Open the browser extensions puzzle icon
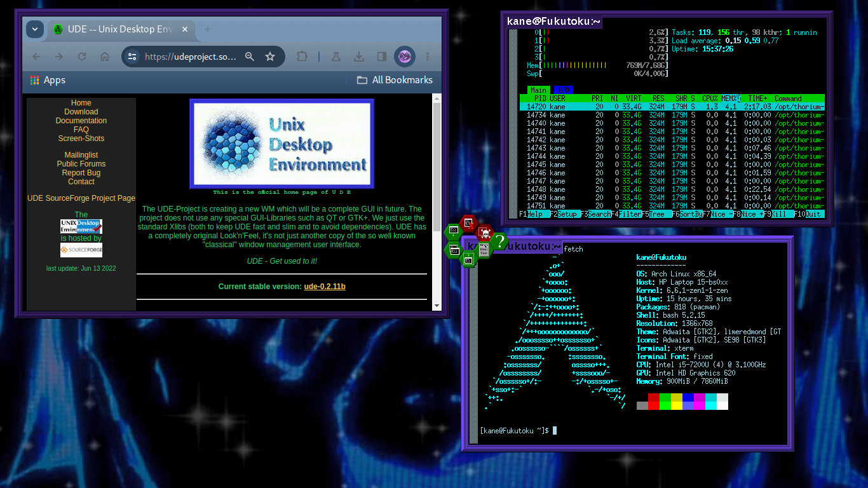 [x=302, y=57]
